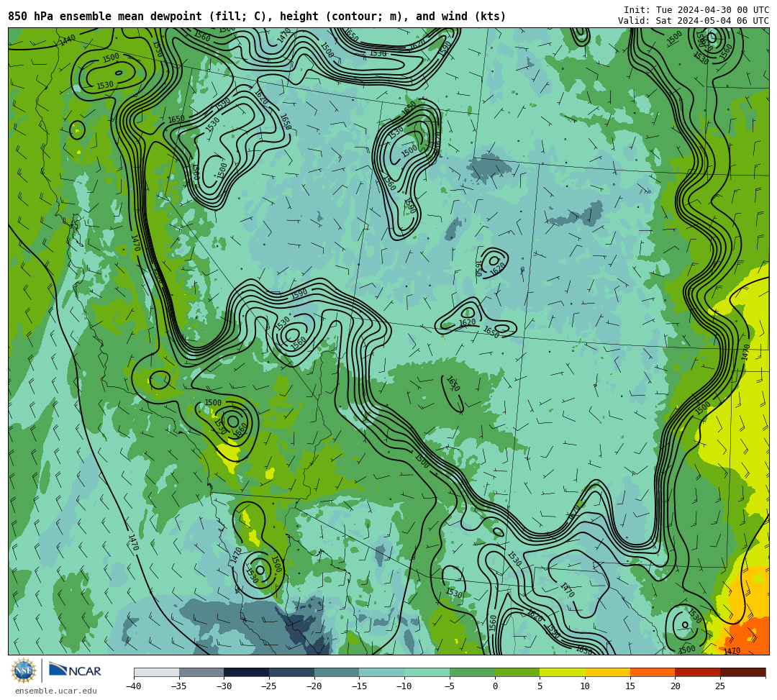The height and width of the screenshot is (700, 777).
Task: Click the light teal colorbar swatch for -15 to -10
Action: 381,672
